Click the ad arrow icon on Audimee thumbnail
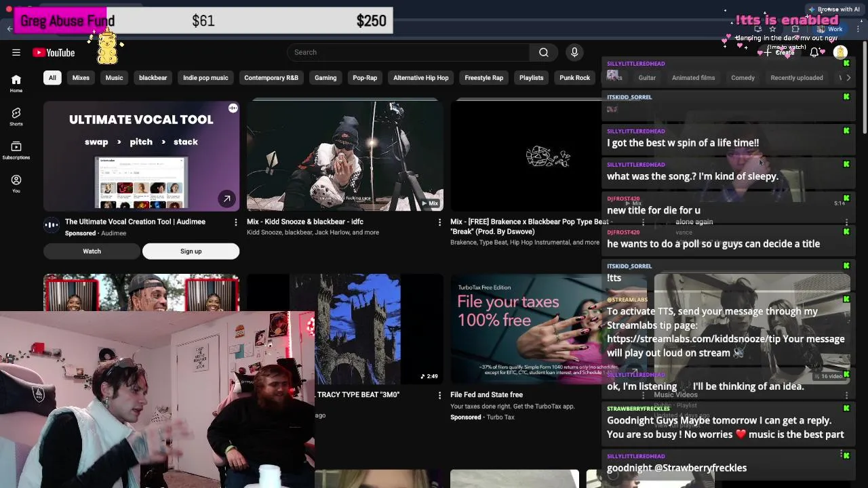This screenshot has height=488, width=868. 226,199
